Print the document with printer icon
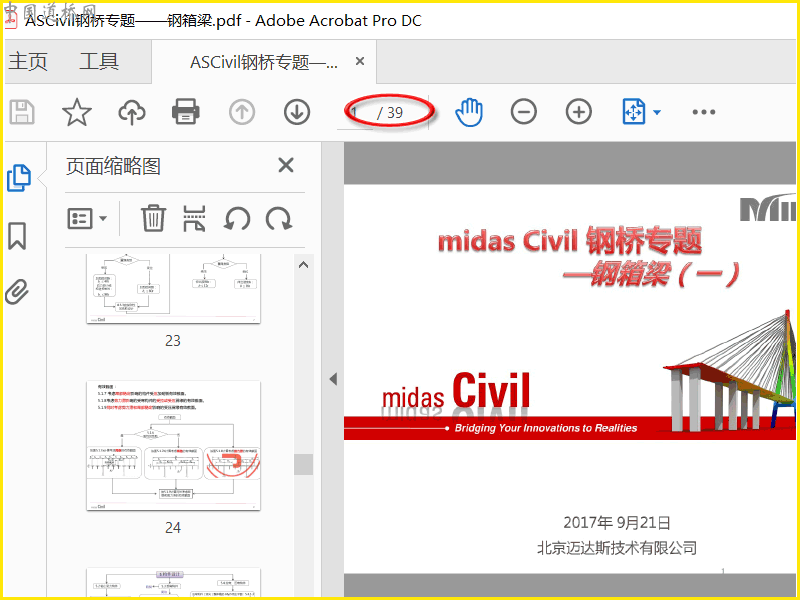Image resolution: width=800 pixels, height=600 pixels. click(186, 112)
